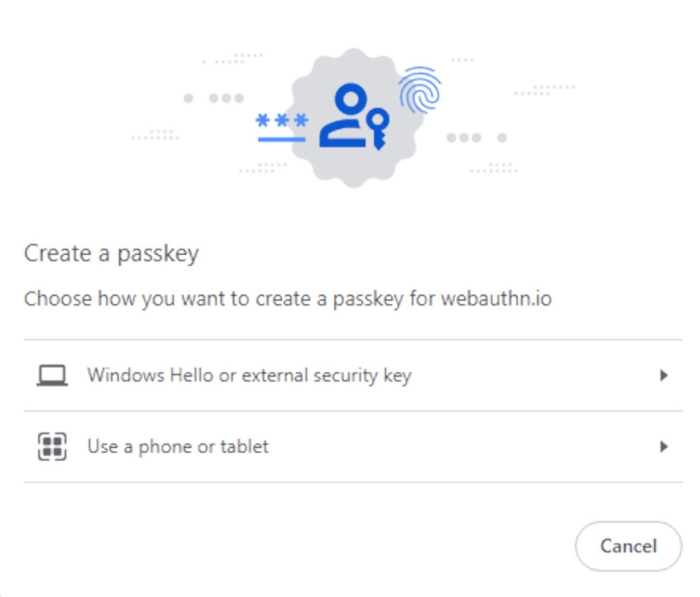Select Use a phone or tablet
The height and width of the screenshot is (597, 700).
pyautogui.click(x=353, y=447)
